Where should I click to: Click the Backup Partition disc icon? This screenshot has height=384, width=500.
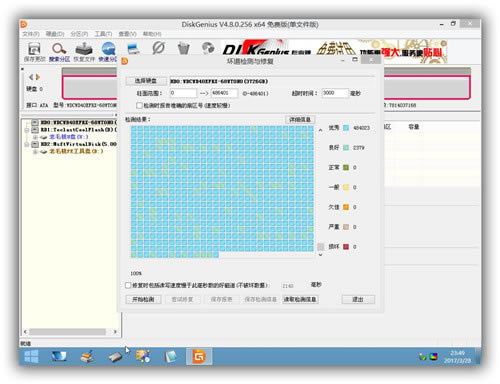click(208, 48)
